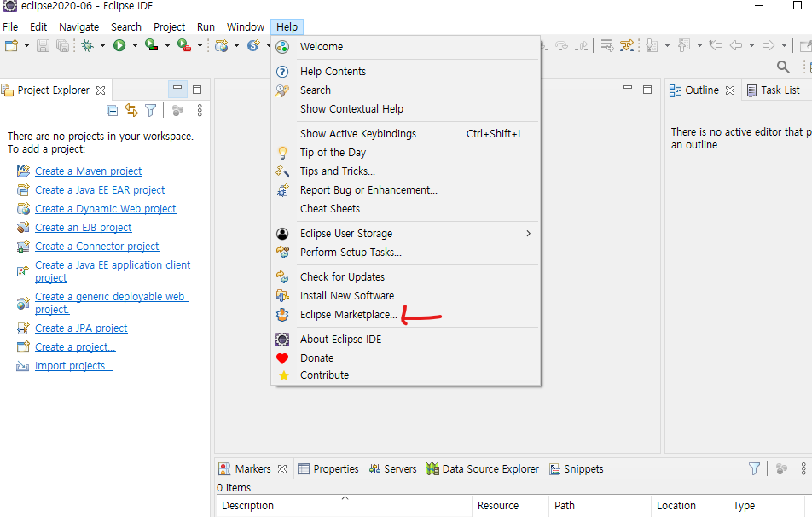
Task: Open Project Explorer view menu dots
Action: pos(200,110)
